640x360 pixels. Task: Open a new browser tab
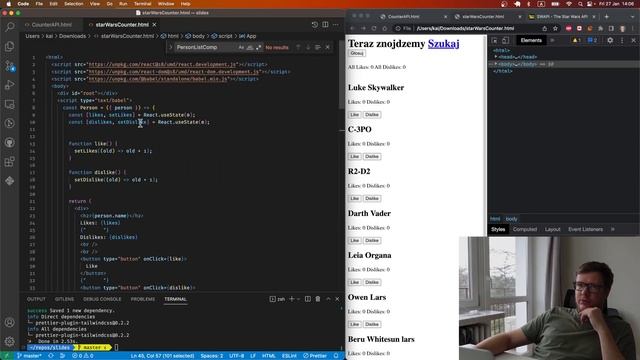click(x=607, y=17)
